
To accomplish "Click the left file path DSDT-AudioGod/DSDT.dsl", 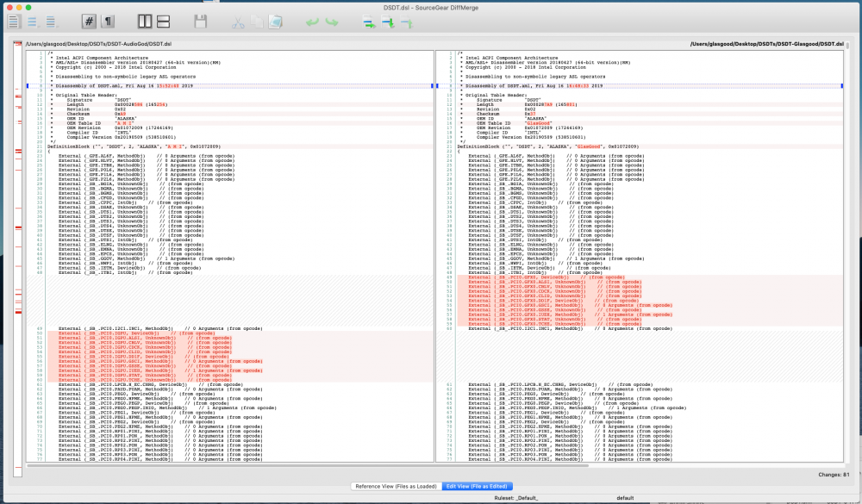I will click(98, 44).
